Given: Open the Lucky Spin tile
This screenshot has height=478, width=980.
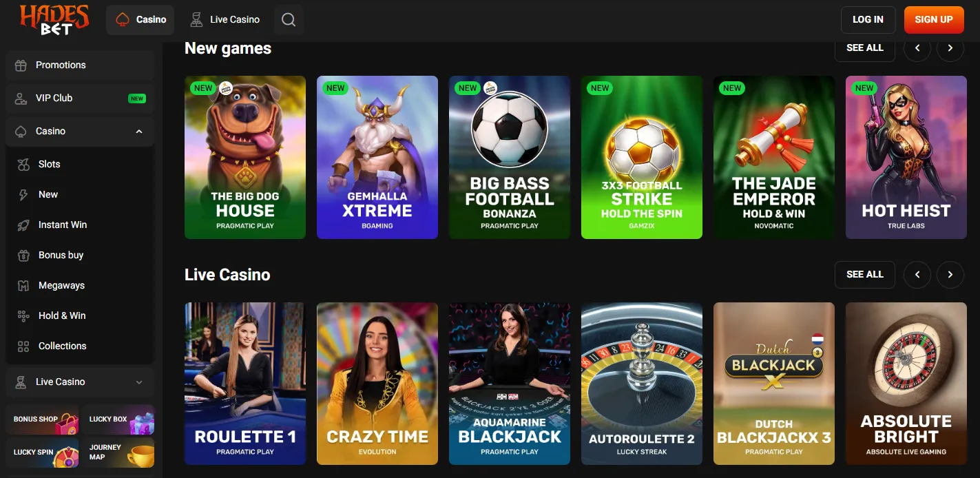Looking at the screenshot, I should click(42, 453).
